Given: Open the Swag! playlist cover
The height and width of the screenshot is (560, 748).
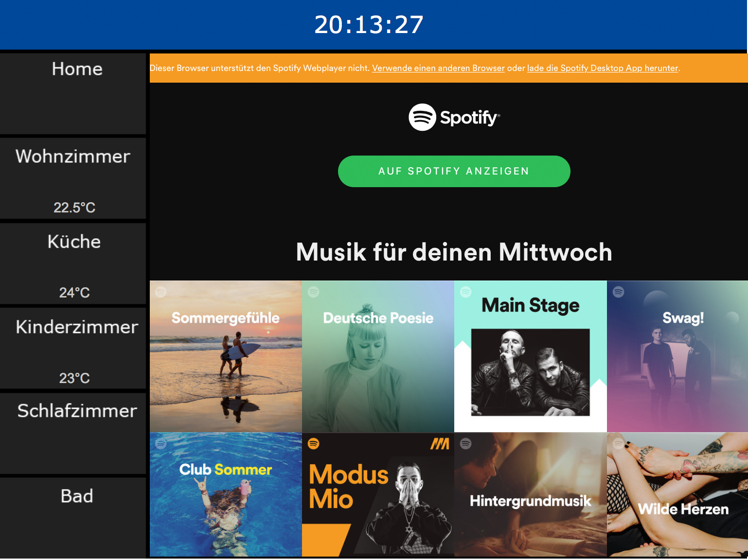Looking at the screenshot, I should 677,356.
